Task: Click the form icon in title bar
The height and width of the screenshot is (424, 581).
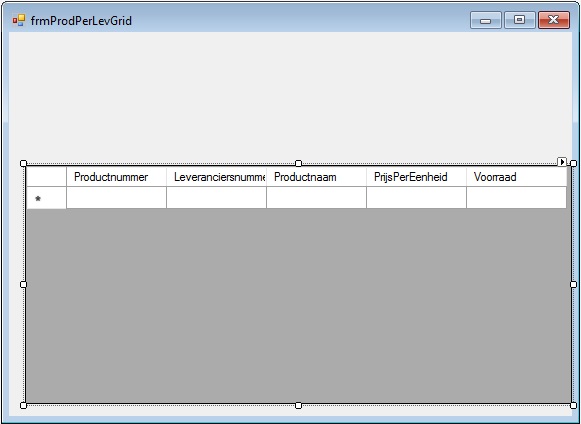Action: coord(19,20)
